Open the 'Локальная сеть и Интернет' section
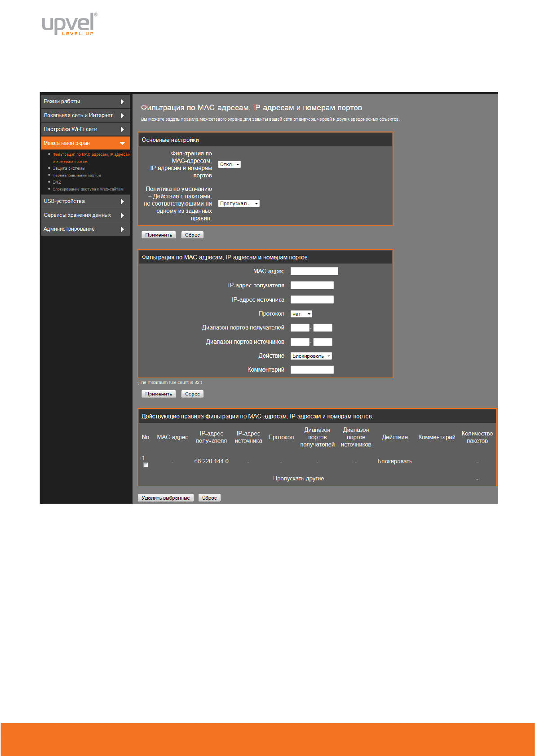Viewport: 535px width, 756px height. pyautogui.click(x=78, y=115)
